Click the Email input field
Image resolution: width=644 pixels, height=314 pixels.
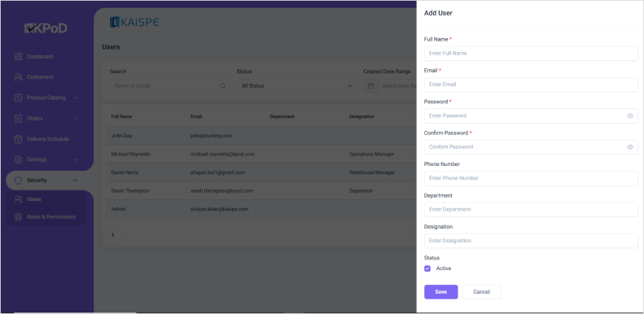click(531, 85)
